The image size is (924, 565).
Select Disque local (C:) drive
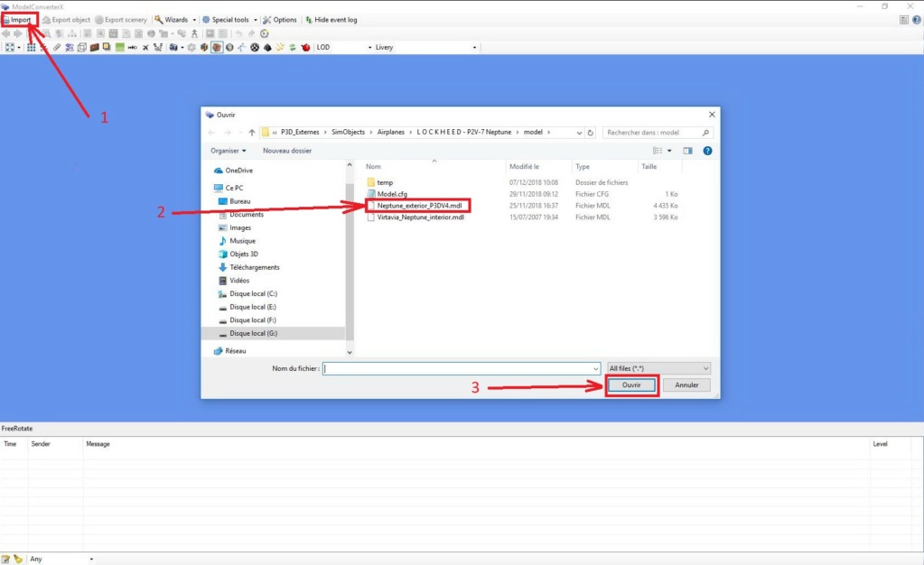point(247,293)
